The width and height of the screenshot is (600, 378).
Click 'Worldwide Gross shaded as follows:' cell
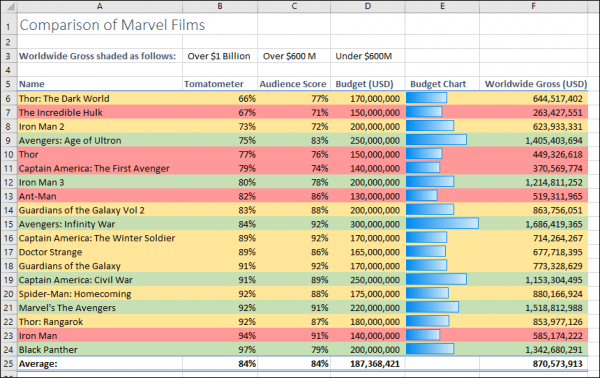(99, 56)
